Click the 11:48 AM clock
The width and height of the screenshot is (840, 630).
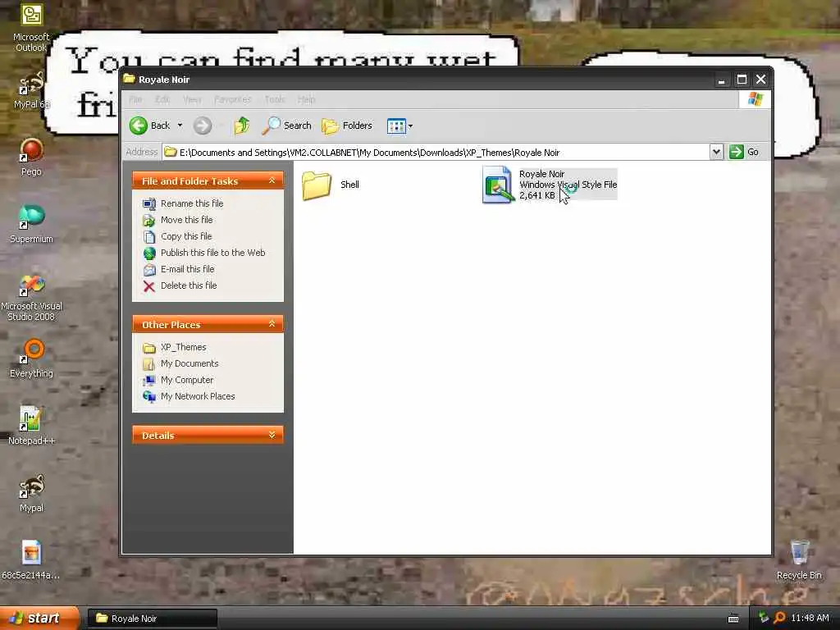pos(810,619)
